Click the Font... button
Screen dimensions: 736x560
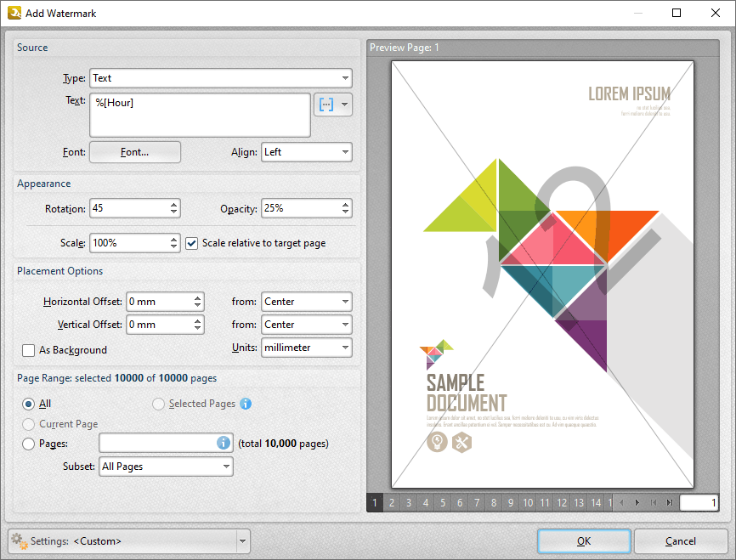pyautogui.click(x=135, y=152)
